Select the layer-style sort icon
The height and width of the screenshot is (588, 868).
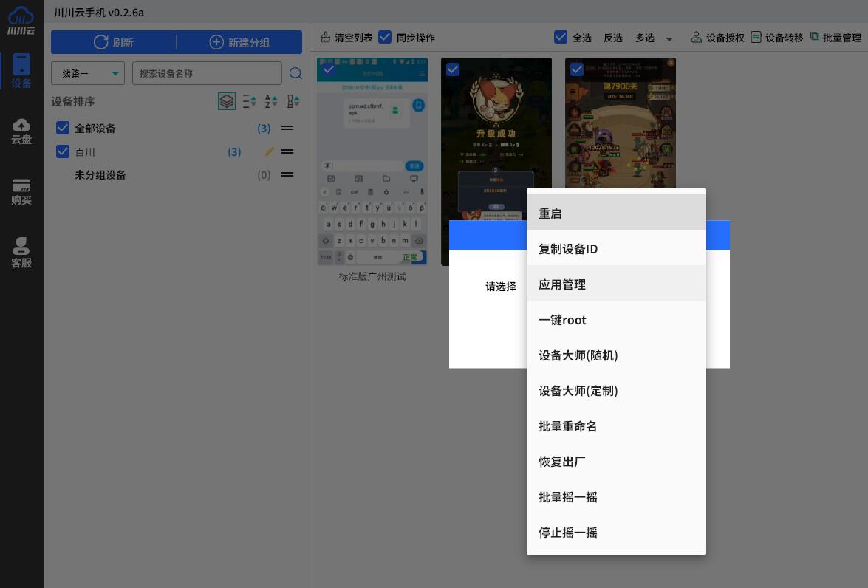point(227,101)
